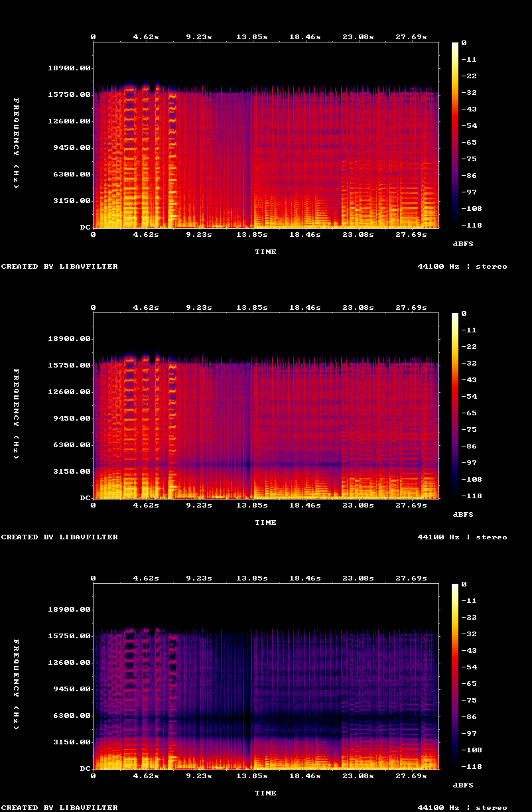
Task: Click 'CREATED BY LIBAVFILTER' under the second spectrogram
Action: pyautogui.click(x=60, y=537)
